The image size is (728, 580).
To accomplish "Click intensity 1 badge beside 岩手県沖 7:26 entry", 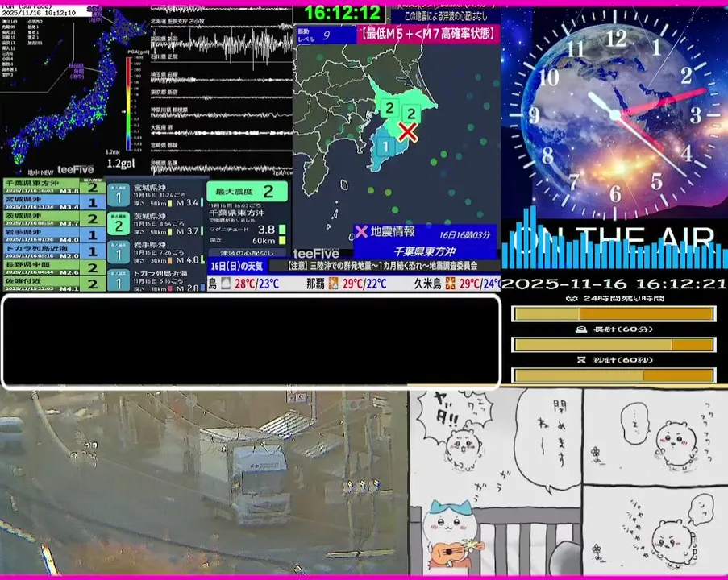I will (x=119, y=253).
